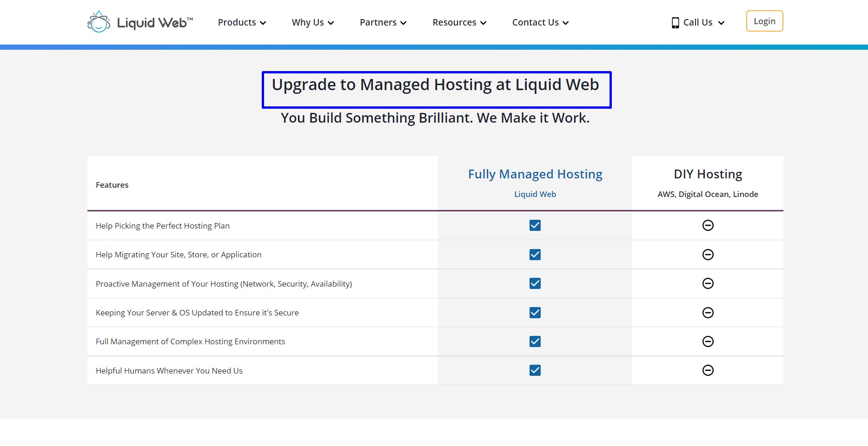Click the minus icon for Full Management of Complex Hosting
Screen dimensions: 868x446
708,341
